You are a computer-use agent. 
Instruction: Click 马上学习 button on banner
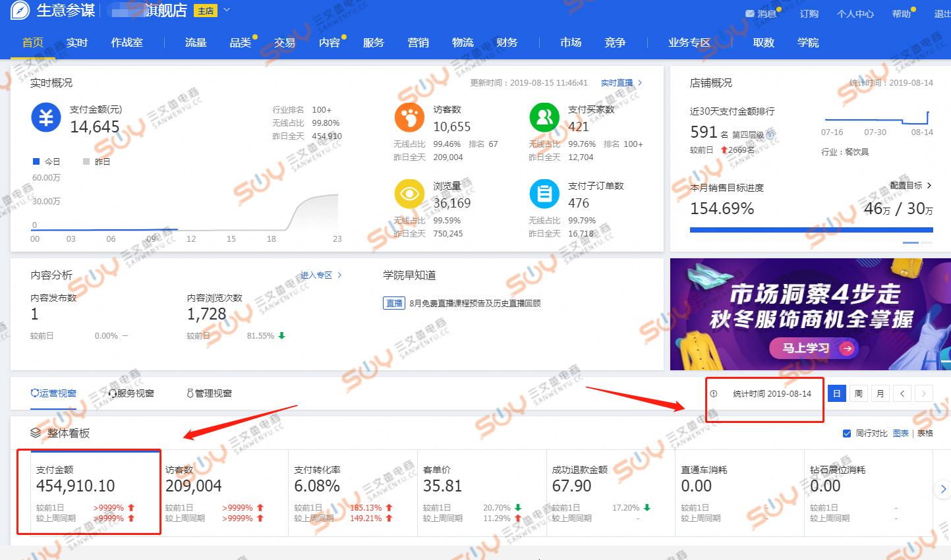[814, 348]
